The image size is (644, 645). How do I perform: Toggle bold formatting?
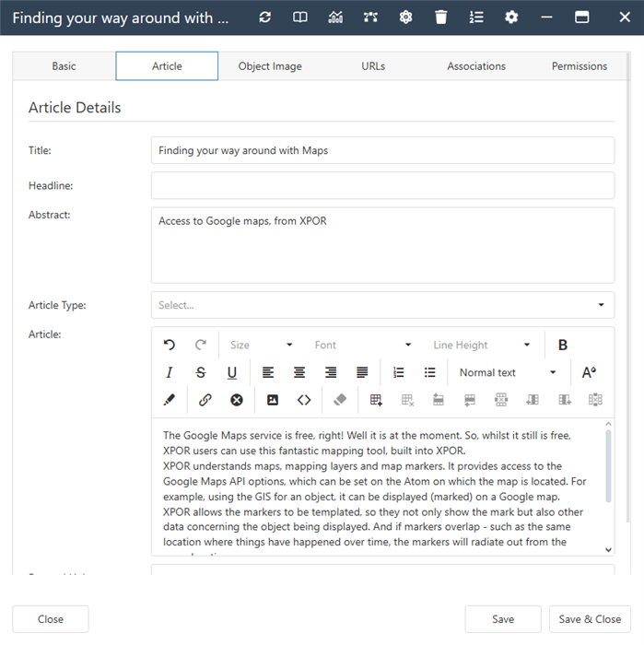point(563,345)
